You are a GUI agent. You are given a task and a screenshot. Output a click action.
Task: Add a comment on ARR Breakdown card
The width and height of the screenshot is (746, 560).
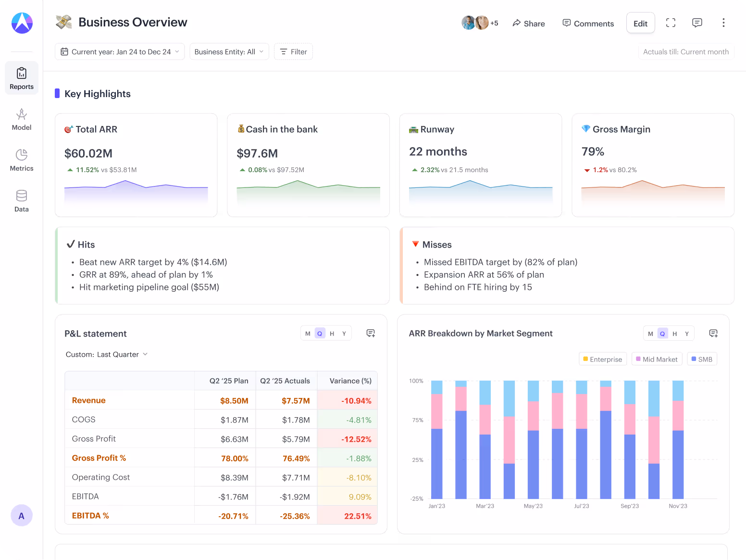[713, 333]
